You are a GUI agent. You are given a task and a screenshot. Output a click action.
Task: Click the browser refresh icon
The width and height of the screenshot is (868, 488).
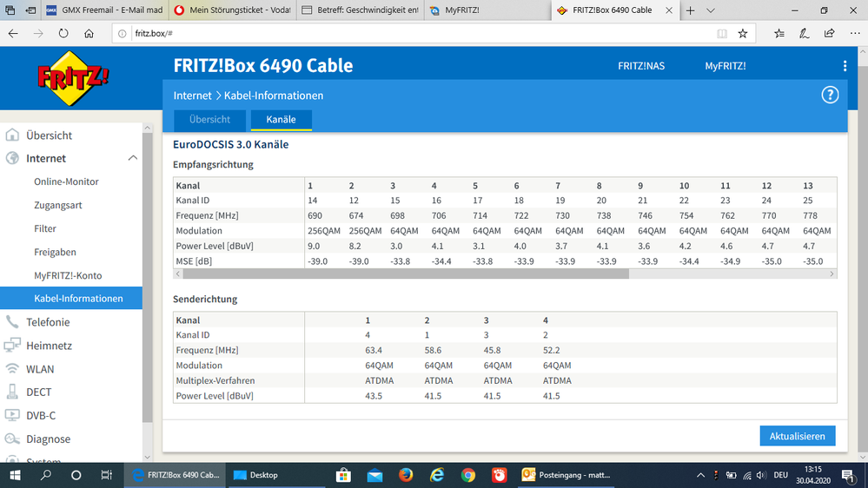[63, 33]
